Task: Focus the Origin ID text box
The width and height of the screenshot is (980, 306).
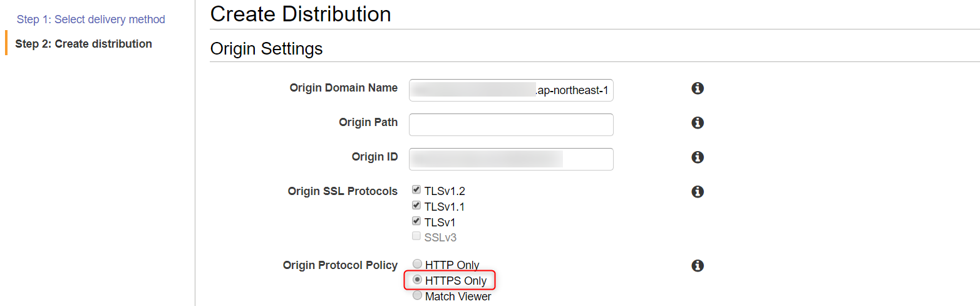Action: [x=511, y=159]
